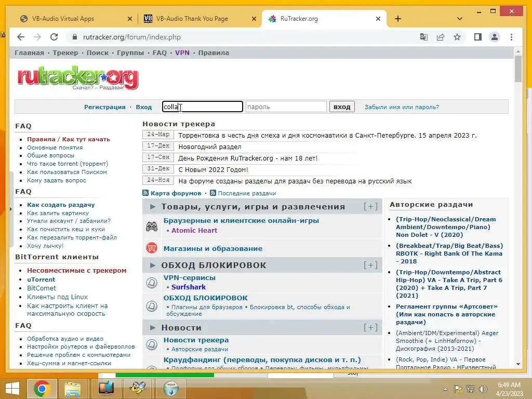532x399 pixels.
Task: Open VPN in the top menu
Action: coord(182,52)
